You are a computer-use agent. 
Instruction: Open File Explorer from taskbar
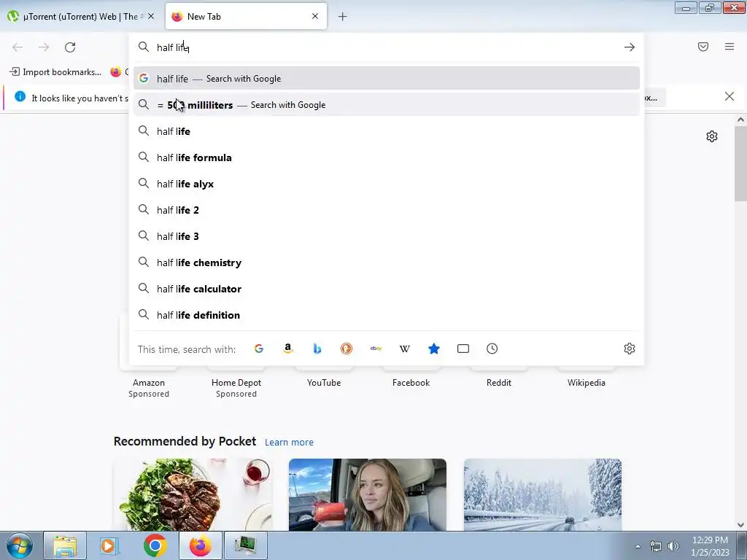click(x=65, y=545)
